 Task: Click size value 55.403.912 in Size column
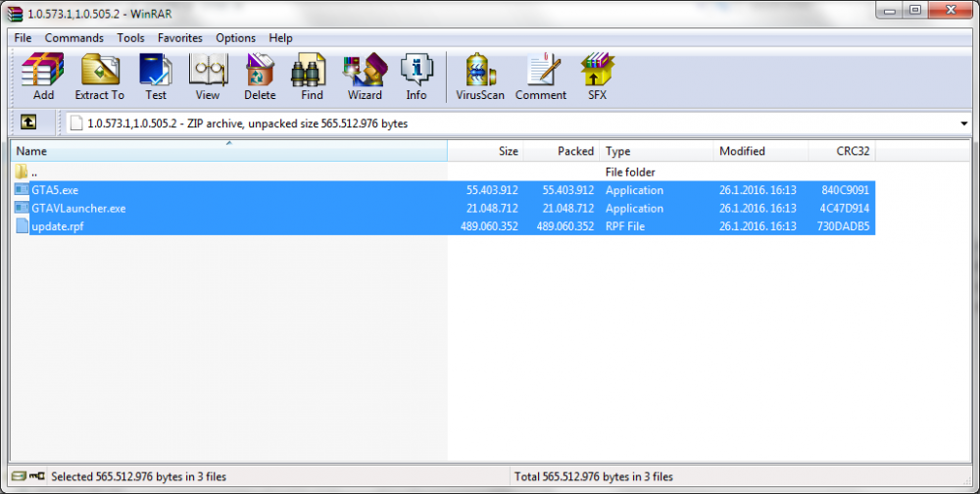click(x=492, y=190)
